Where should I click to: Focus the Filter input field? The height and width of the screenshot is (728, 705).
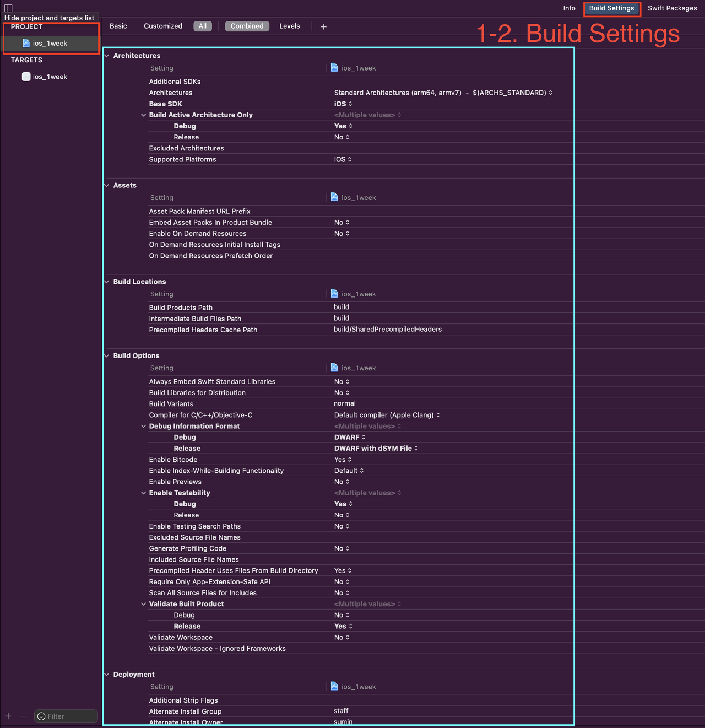click(x=66, y=716)
